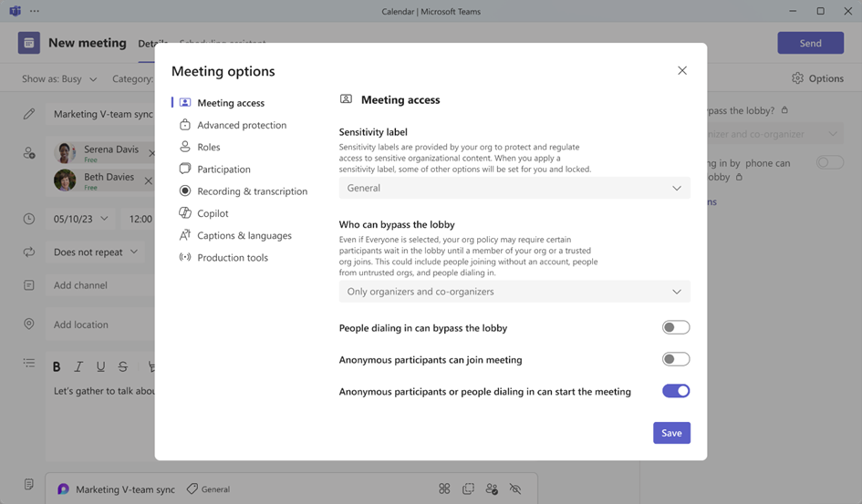
Task: Click the add attendees icon
Action: 29,152
